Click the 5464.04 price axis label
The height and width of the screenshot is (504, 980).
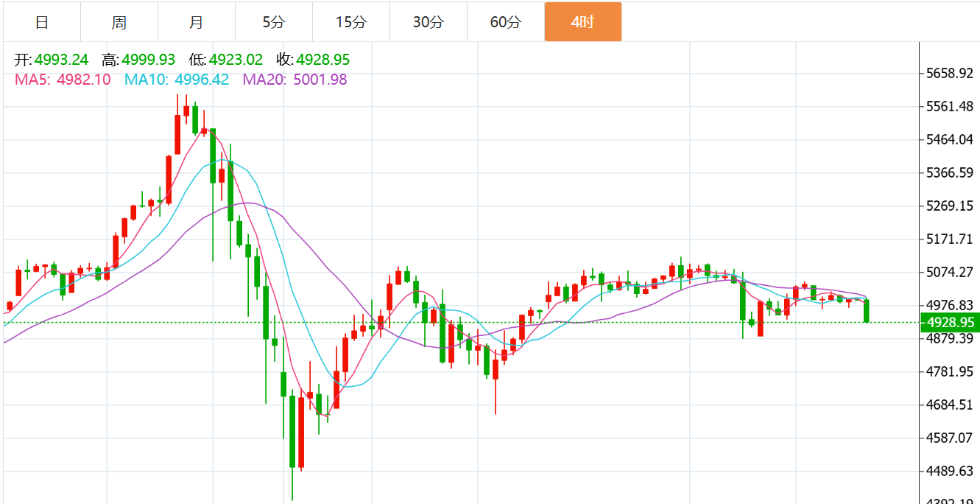tap(951, 140)
